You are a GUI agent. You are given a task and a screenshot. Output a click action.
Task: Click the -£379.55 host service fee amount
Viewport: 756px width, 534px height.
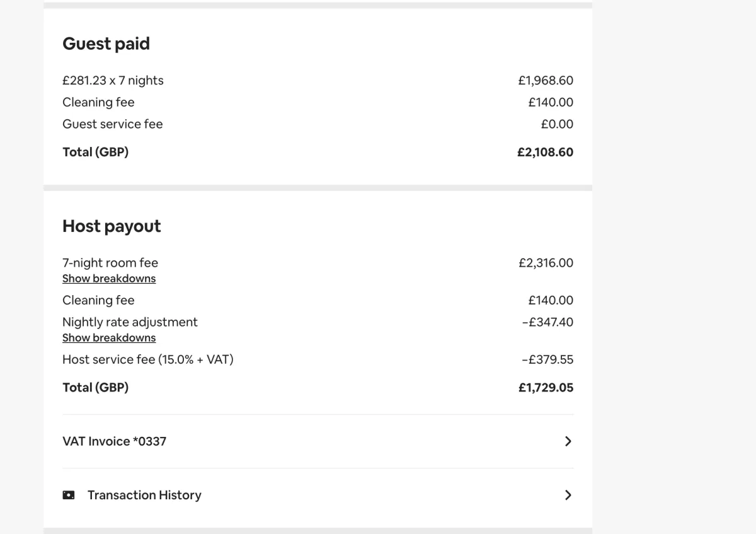[547, 359]
